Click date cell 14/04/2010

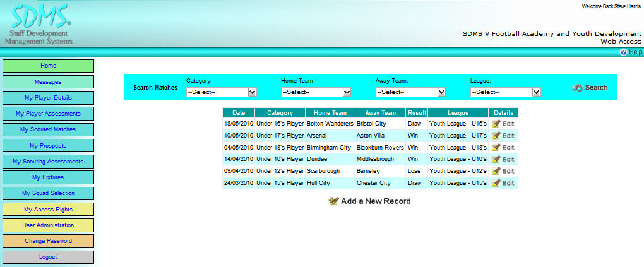239,159
